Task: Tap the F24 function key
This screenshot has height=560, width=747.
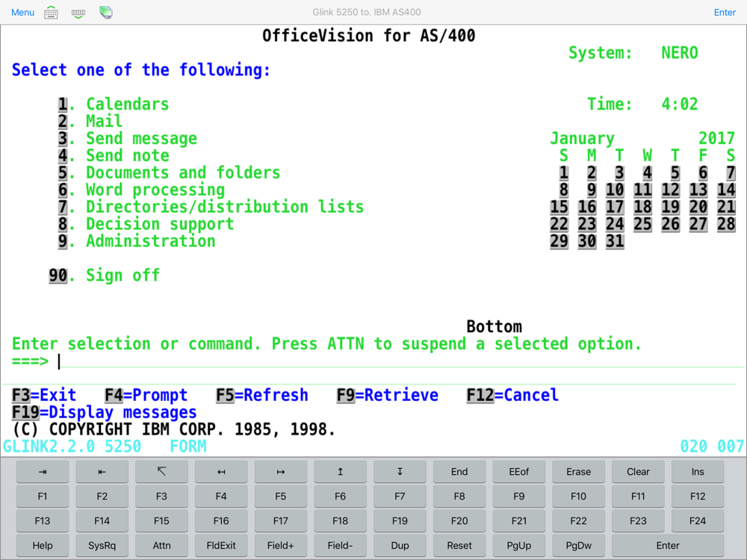Action: [698, 521]
